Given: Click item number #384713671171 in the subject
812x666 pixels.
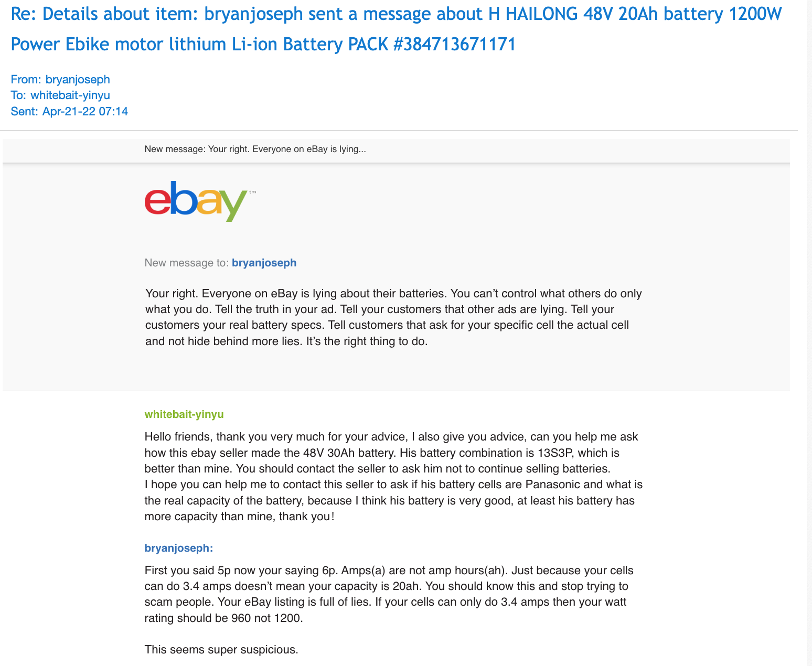Looking at the screenshot, I should [x=454, y=45].
